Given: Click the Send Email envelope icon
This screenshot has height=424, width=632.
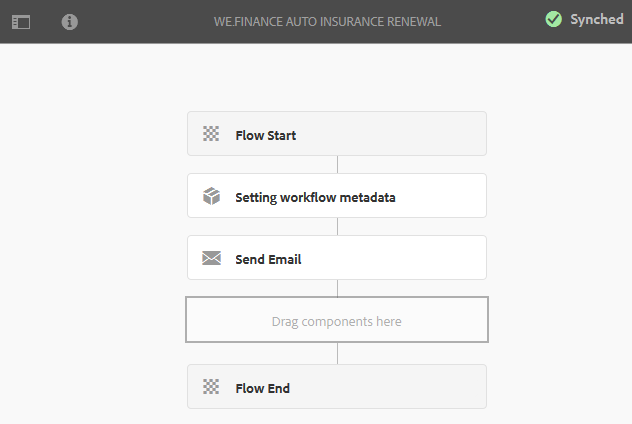Looking at the screenshot, I should pyautogui.click(x=211, y=258).
